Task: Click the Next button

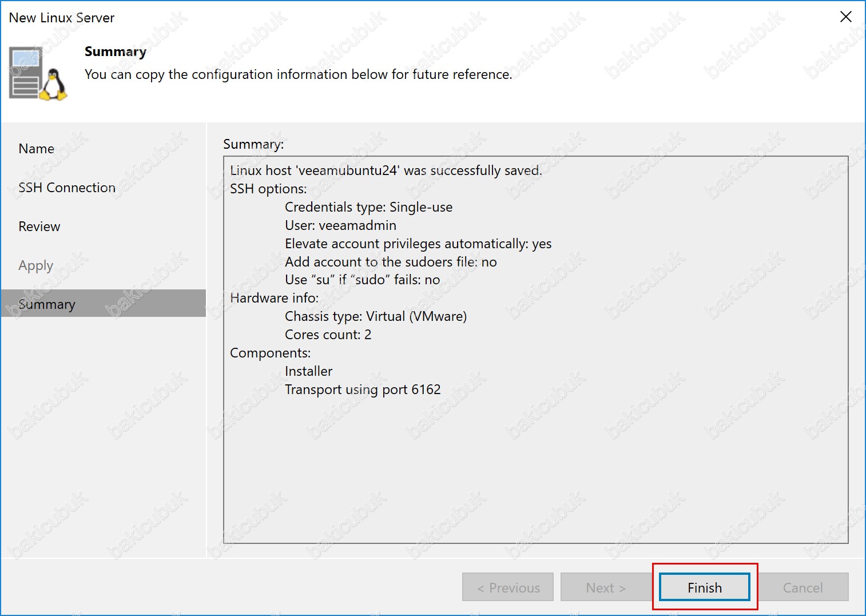Action: (x=606, y=587)
